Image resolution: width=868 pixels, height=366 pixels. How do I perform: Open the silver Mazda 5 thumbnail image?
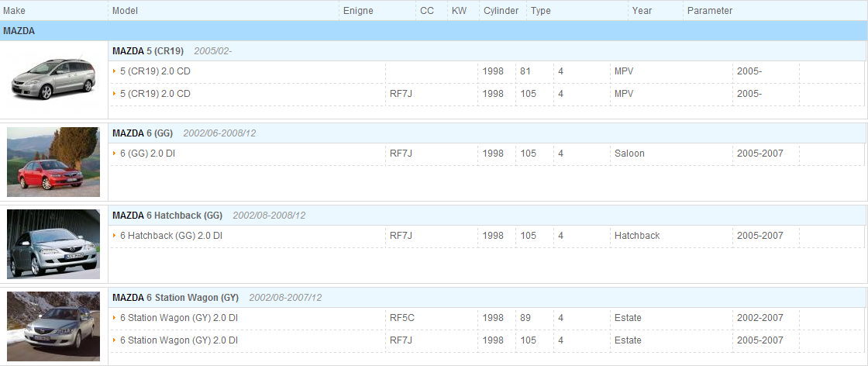pos(53,80)
